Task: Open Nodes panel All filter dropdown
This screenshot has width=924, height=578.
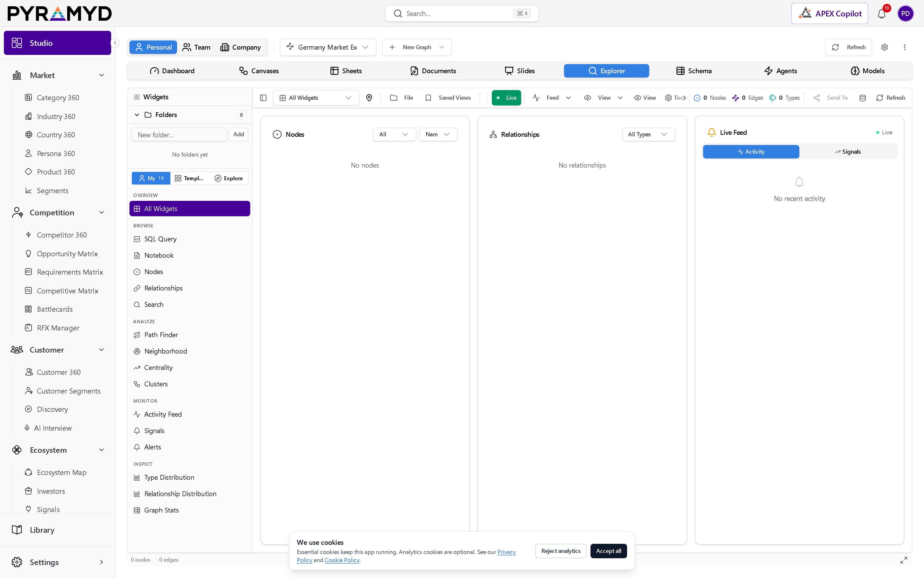Action: click(394, 135)
